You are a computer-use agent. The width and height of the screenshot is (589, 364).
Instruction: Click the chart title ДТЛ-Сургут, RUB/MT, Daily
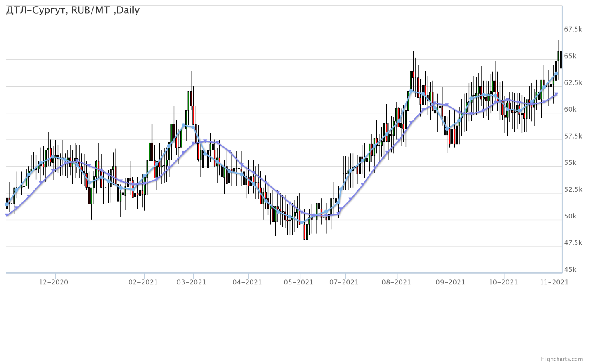[x=73, y=10]
